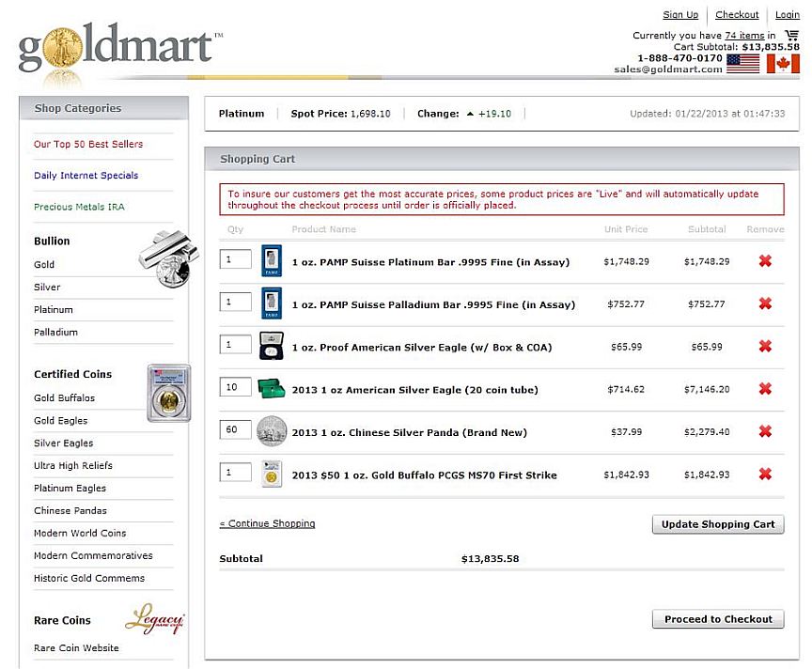This screenshot has height=669, width=812.
Task: Select Gold under Bullion
Action: [x=44, y=265]
